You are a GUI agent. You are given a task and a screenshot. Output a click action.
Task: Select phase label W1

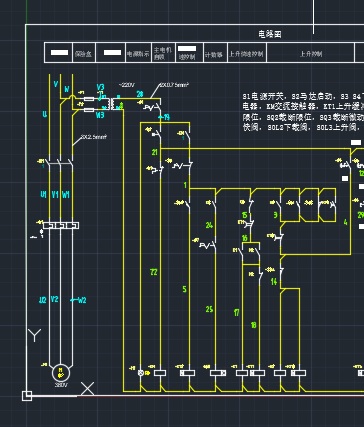tap(66, 195)
